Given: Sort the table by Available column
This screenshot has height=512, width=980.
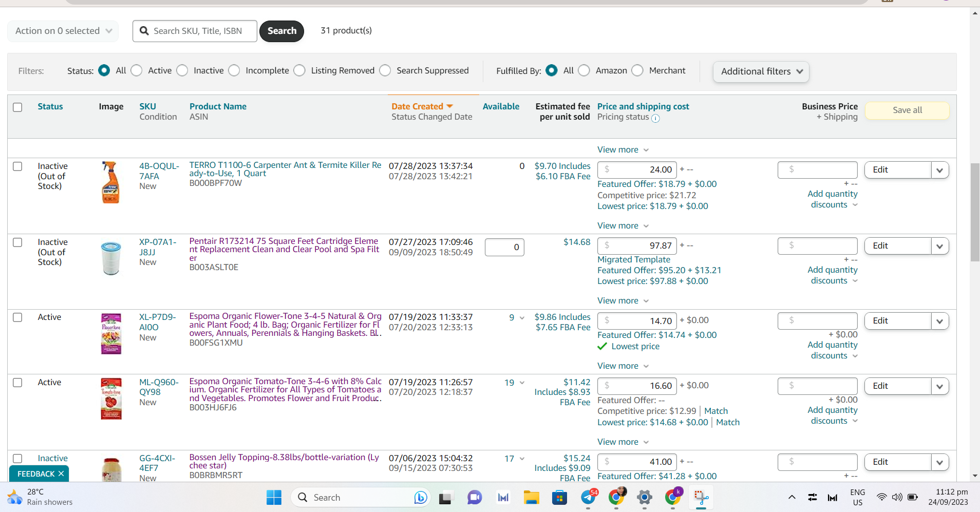Looking at the screenshot, I should click(x=501, y=106).
